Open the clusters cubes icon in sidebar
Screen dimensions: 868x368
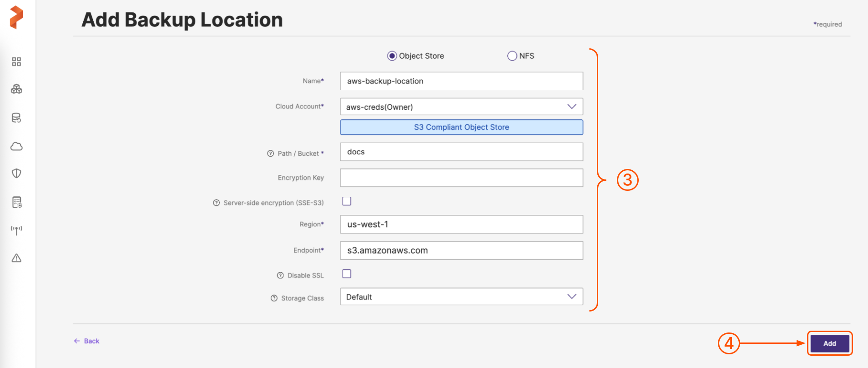click(x=16, y=89)
